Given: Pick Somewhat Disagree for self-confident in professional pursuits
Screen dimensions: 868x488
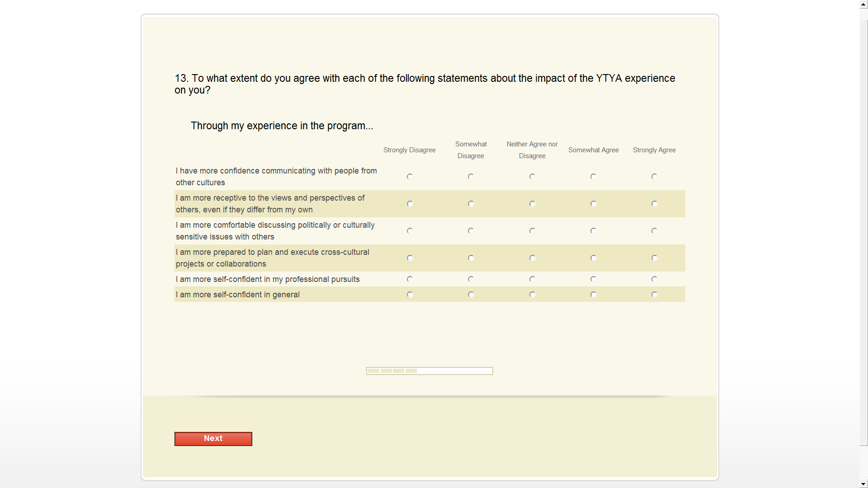Looking at the screenshot, I should click(x=471, y=279).
